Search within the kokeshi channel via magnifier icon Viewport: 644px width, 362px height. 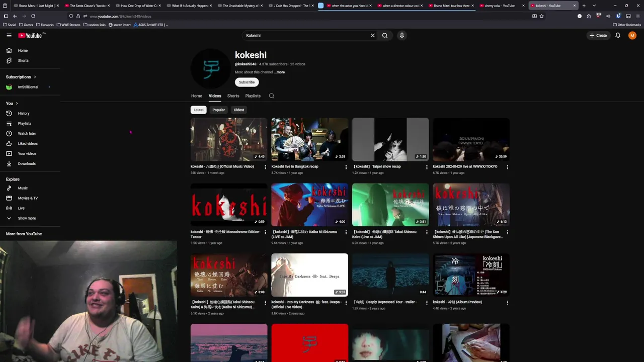point(272,96)
